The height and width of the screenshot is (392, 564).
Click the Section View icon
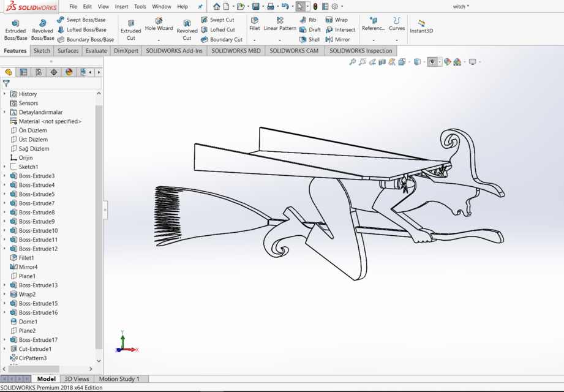pyautogui.click(x=383, y=61)
